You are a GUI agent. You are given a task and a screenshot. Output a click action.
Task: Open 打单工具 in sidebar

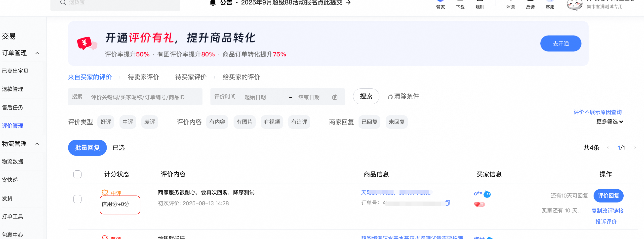pos(12,216)
